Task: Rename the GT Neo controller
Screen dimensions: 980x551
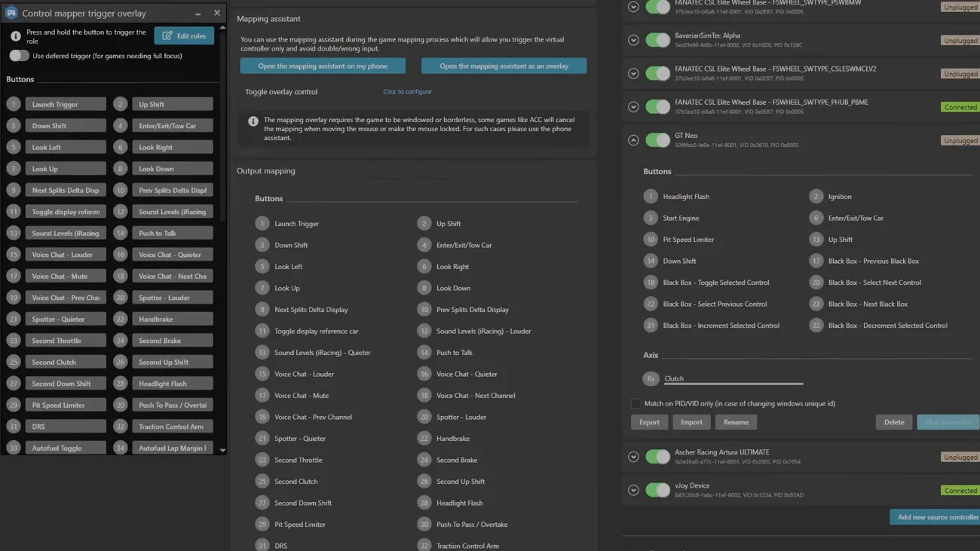Action: click(x=736, y=422)
